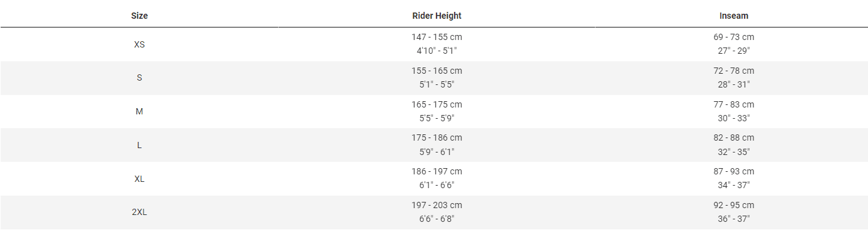Click the 77 - 83 cm inseam value

(734, 104)
